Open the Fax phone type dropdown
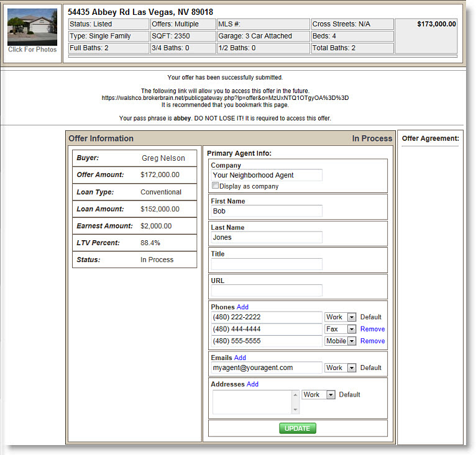 pos(340,329)
